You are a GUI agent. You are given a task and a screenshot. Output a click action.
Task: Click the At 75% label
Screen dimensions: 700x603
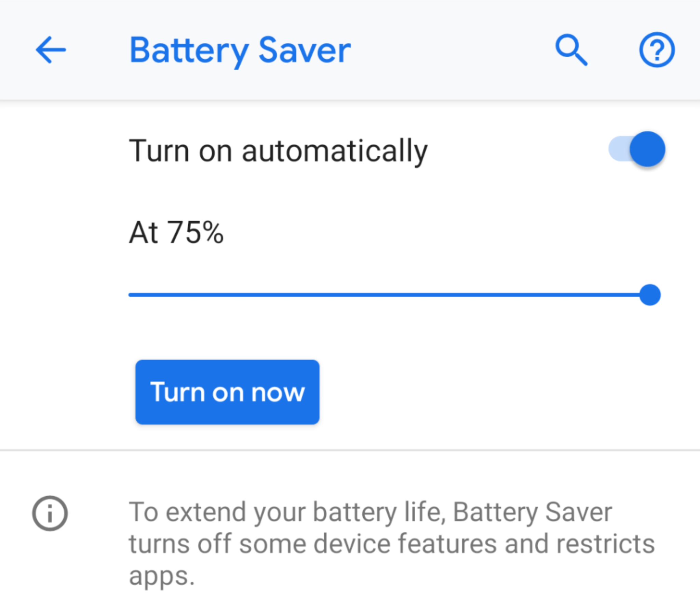point(176,233)
